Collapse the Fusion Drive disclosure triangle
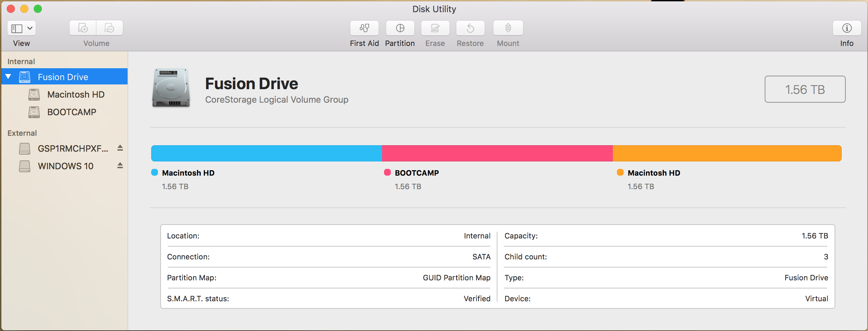 point(8,77)
